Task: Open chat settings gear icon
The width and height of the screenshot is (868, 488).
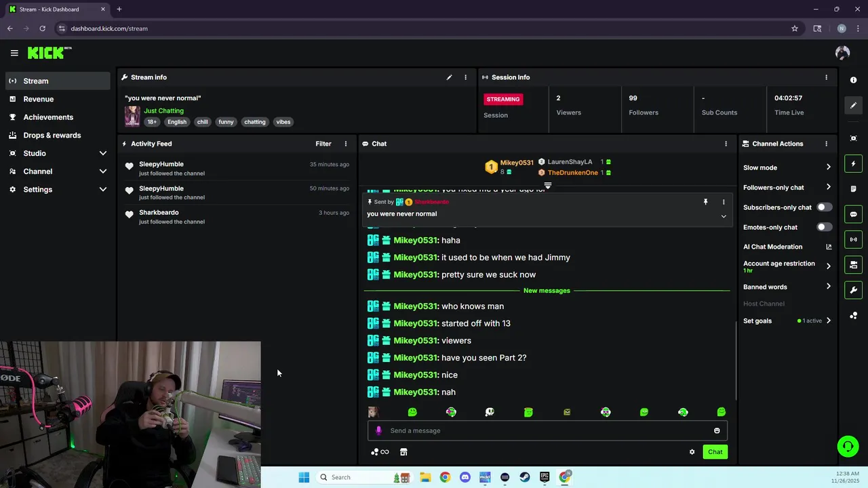Action: click(x=692, y=452)
